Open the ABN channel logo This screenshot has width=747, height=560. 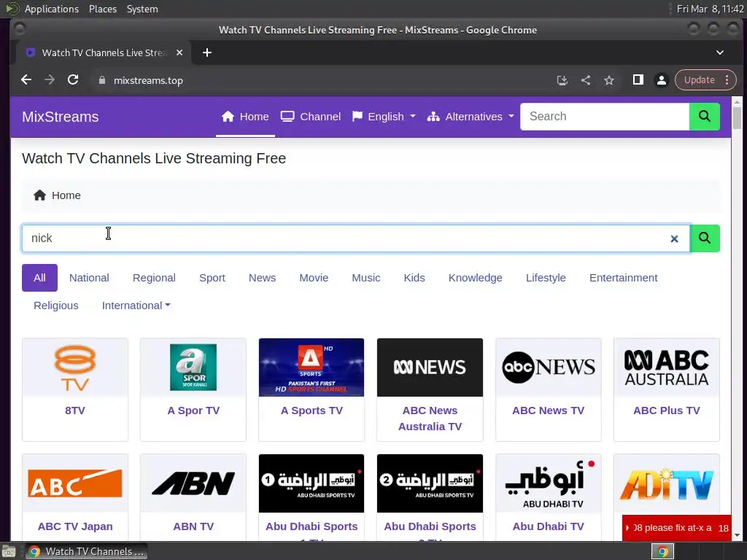pos(193,483)
